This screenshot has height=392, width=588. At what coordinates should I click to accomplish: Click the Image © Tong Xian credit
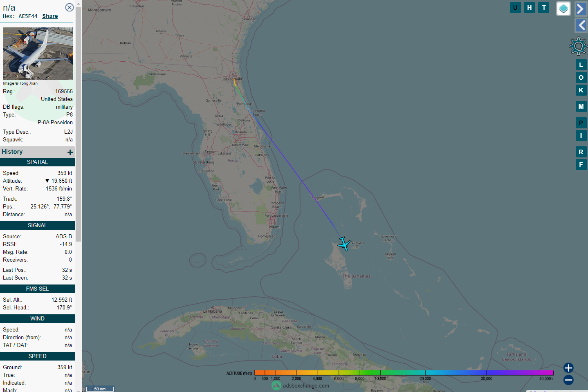coord(20,83)
